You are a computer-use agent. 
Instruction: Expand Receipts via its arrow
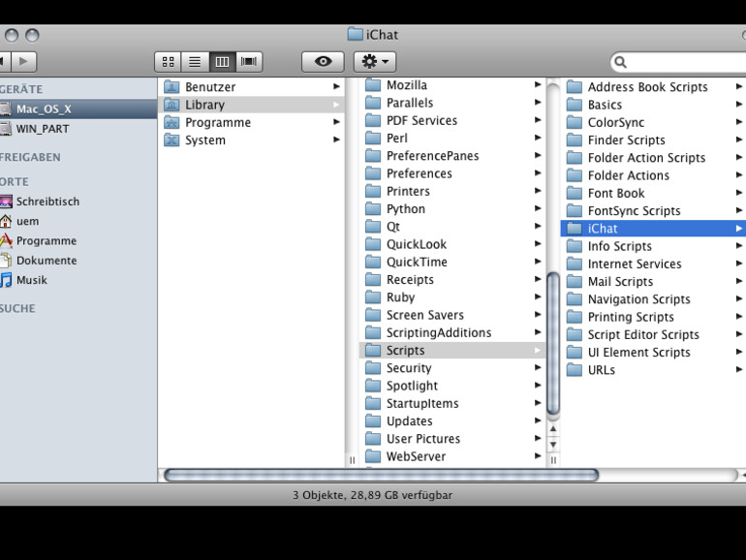tap(538, 279)
